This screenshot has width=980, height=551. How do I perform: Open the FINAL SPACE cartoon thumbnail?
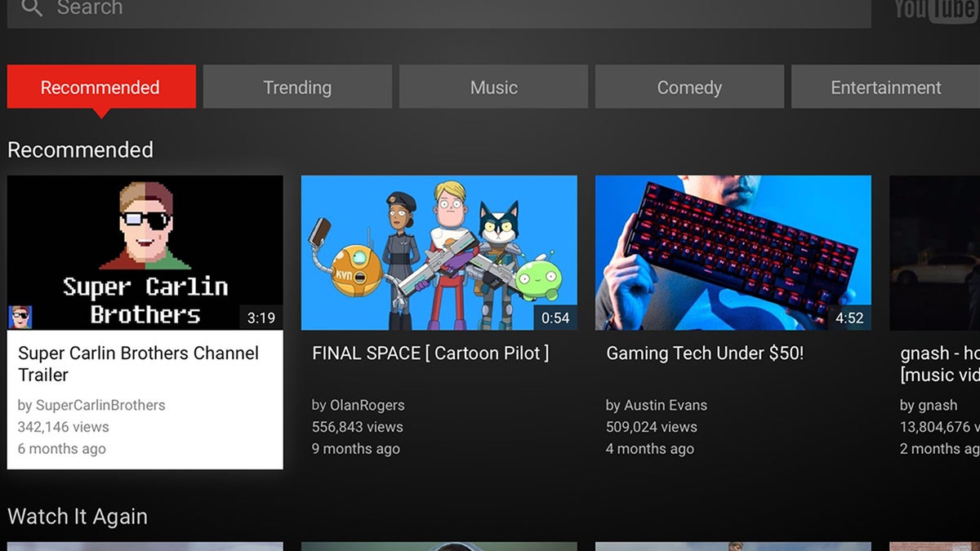click(439, 253)
